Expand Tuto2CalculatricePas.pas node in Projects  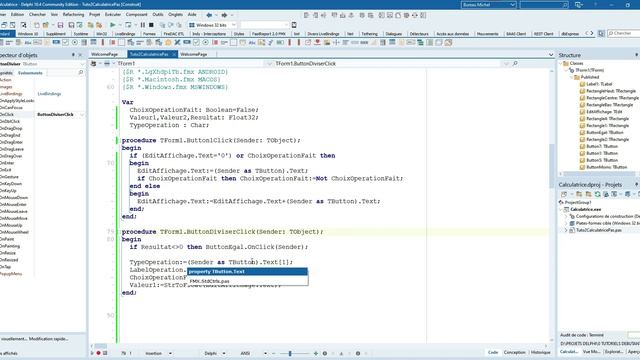pos(566,230)
